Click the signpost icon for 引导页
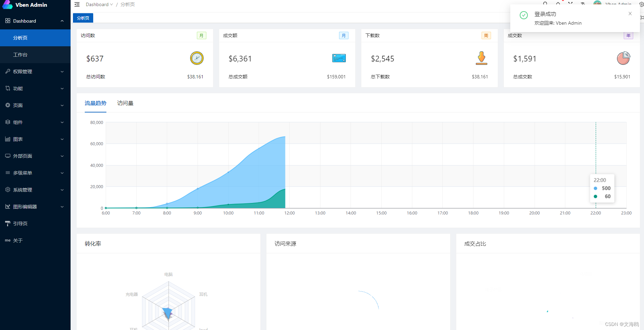644x330 pixels. click(8, 223)
